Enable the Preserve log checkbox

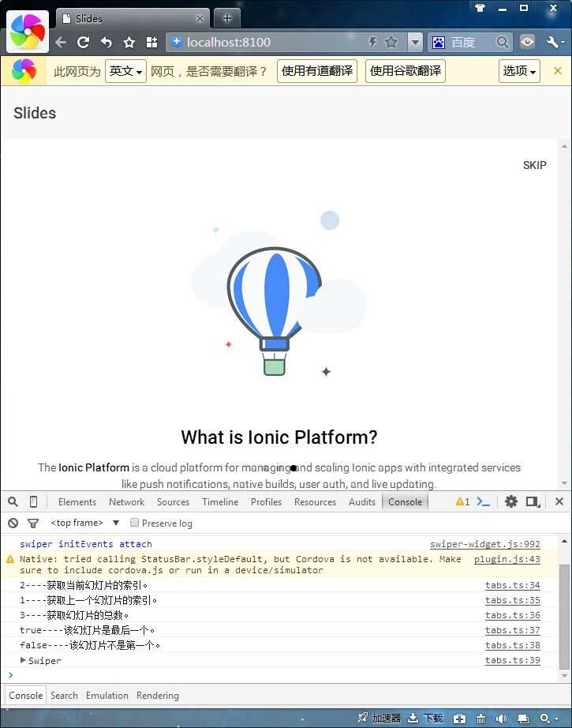[x=135, y=523]
